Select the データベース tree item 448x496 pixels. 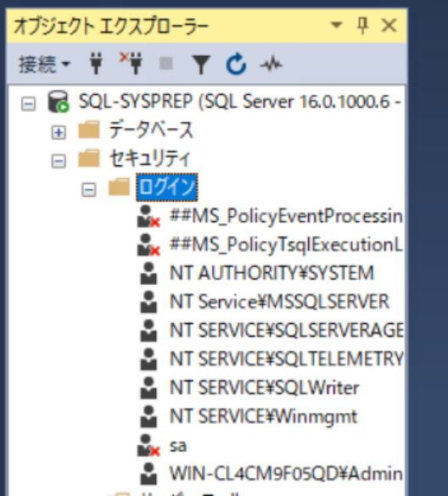pos(151,130)
